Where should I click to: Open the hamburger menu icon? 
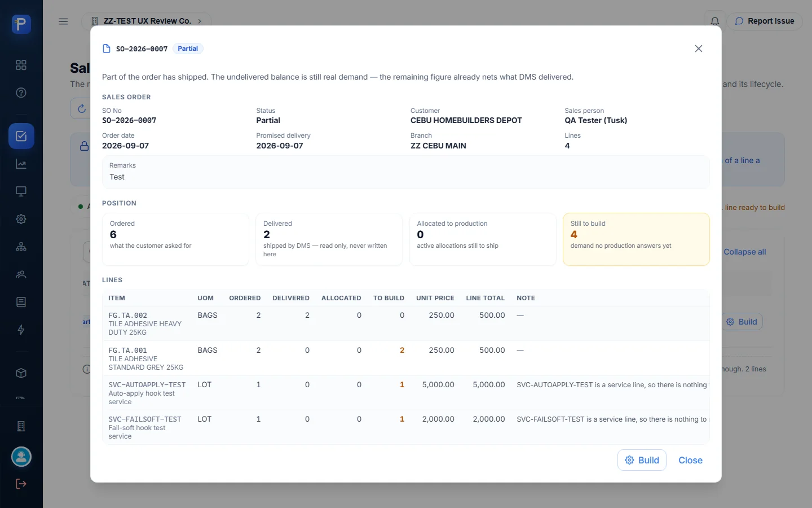[63, 21]
